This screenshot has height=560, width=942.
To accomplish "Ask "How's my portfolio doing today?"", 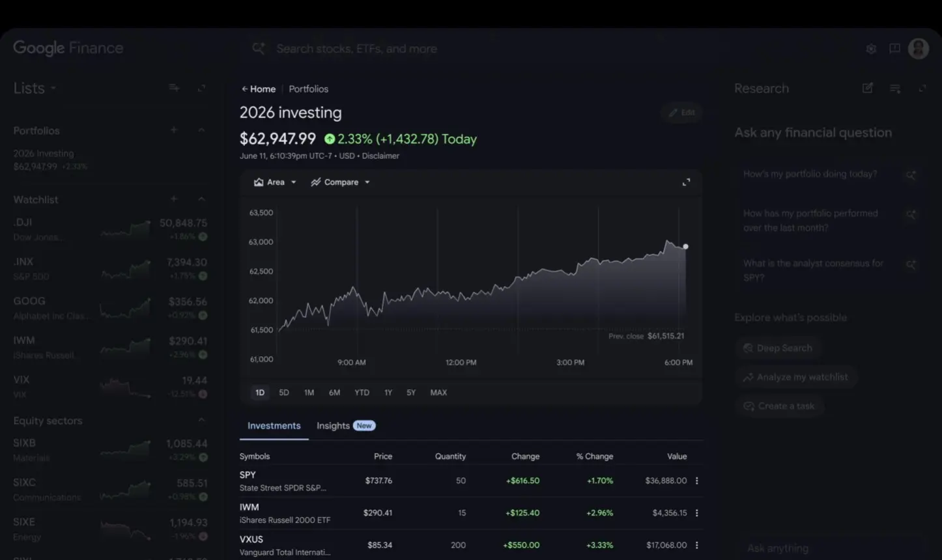I will [x=831, y=175].
